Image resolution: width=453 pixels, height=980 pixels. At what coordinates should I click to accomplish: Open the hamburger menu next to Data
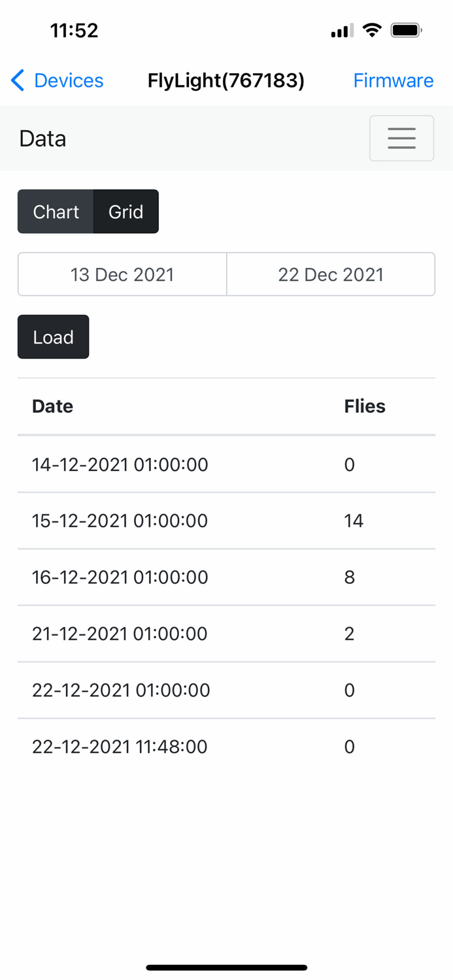pyautogui.click(x=401, y=138)
